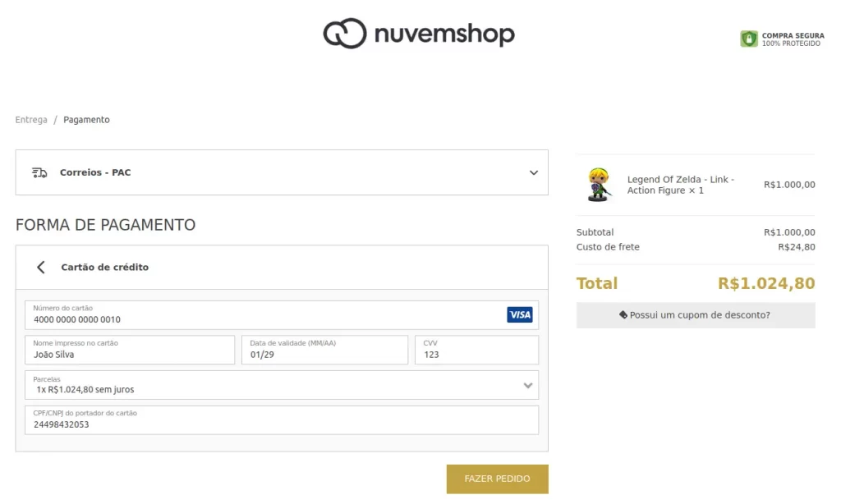This screenshot has height=504, width=841.
Task: Go back to the Entrega breadcrumb step
Action: [x=31, y=120]
